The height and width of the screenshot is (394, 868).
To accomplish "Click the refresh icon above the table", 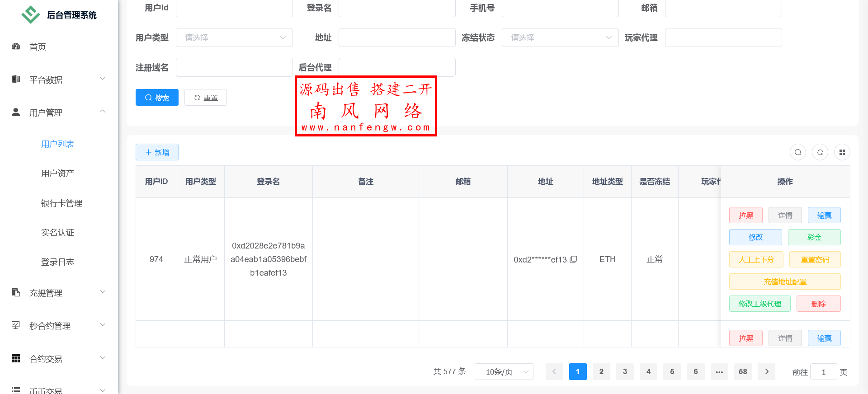I will 820,152.
